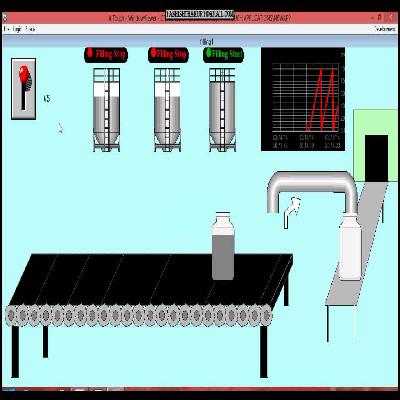Open the Special menu
Image resolution: width=400 pixels, height=400 pixels.
30,29
